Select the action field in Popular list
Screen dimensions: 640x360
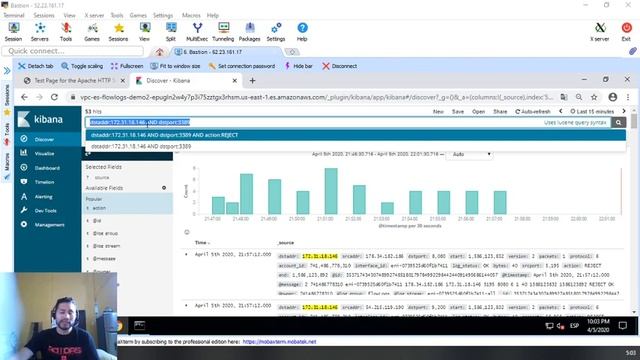click(99, 208)
